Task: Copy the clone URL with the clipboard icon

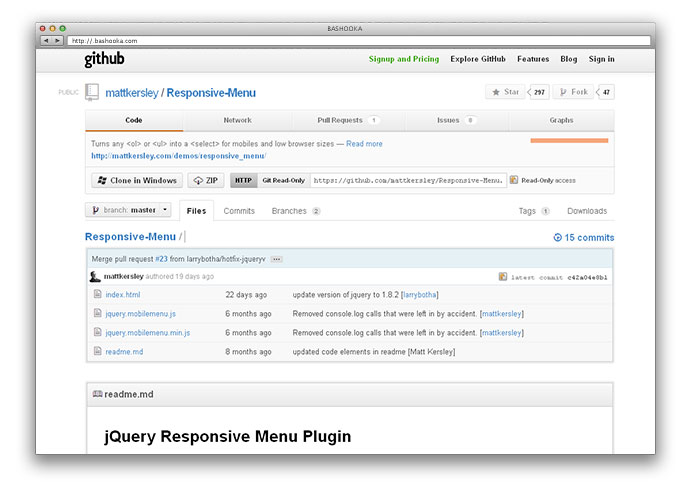Action: [514, 180]
